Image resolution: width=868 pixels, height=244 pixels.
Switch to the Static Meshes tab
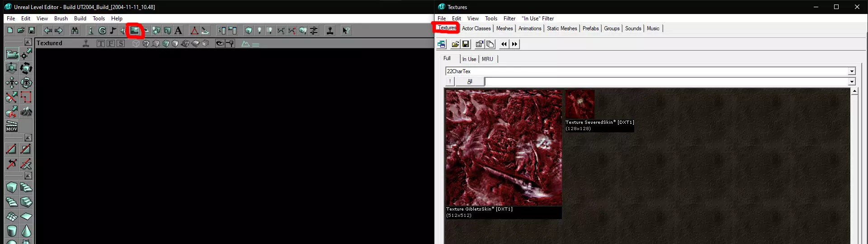(x=562, y=28)
